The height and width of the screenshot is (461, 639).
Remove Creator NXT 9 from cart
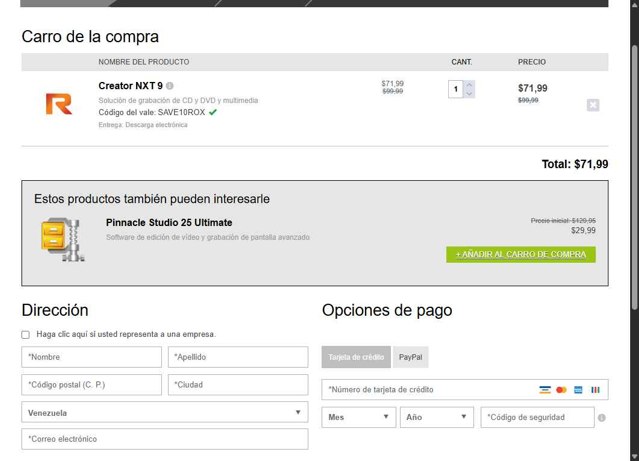pos(593,105)
